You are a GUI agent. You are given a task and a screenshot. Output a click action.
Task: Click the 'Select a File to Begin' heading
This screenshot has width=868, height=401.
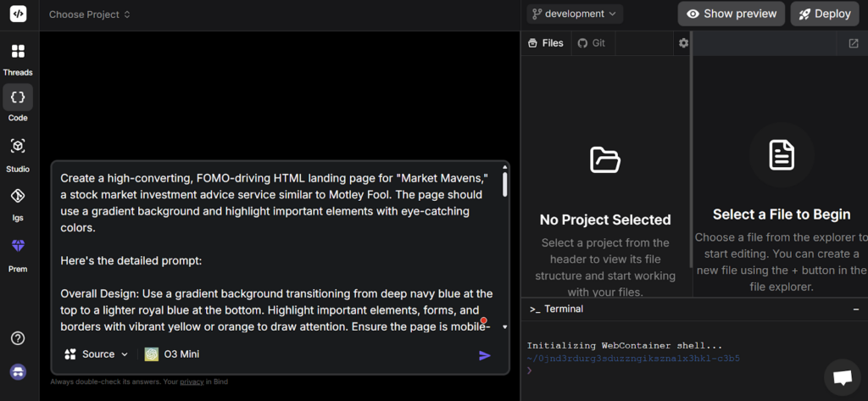782,214
